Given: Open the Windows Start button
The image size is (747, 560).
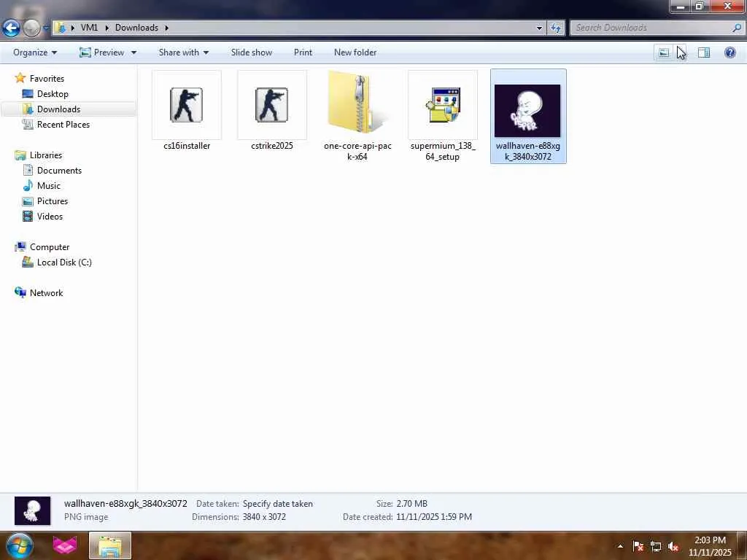Looking at the screenshot, I should 20,545.
